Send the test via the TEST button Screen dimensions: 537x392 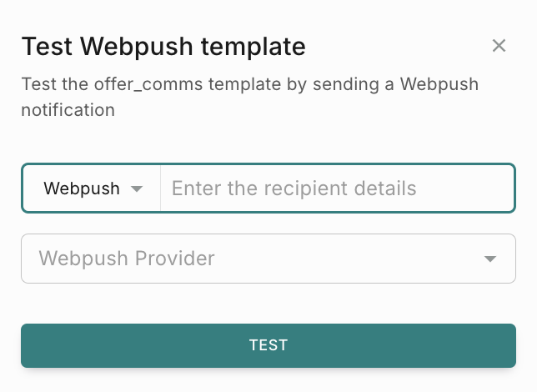point(268,345)
